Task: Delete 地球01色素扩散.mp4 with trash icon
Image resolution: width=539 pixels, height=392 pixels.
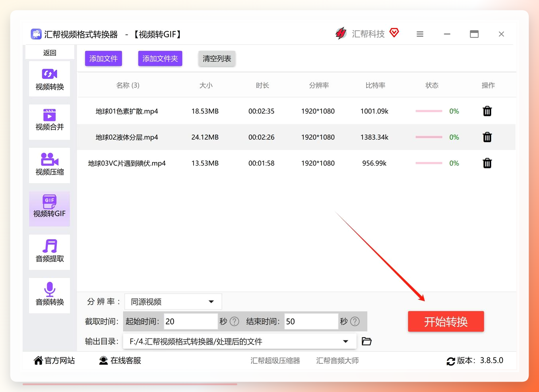Action: pos(487,111)
